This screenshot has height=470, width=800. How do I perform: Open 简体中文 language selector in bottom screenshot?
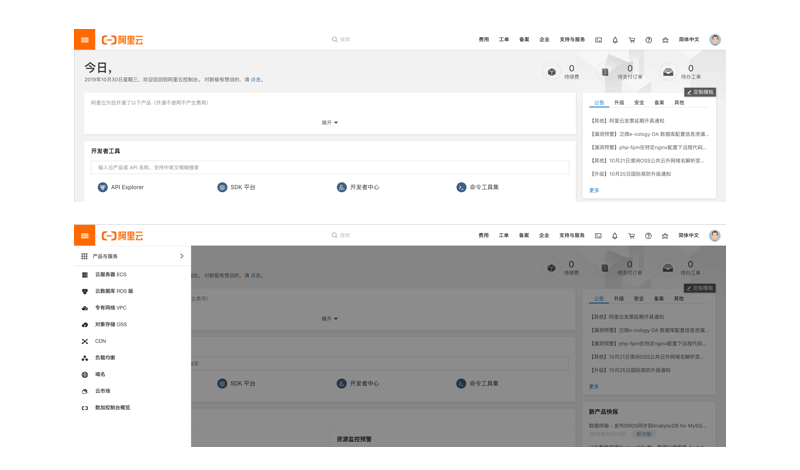coord(689,236)
